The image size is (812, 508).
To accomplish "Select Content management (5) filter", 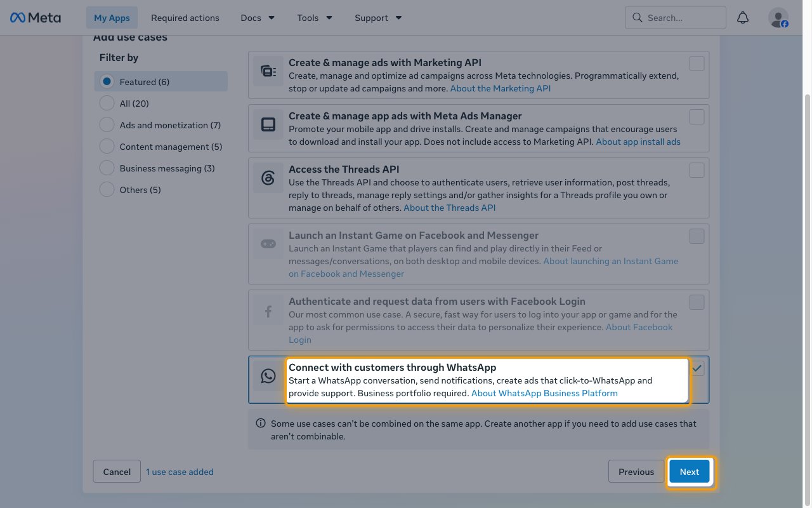I will [160, 147].
